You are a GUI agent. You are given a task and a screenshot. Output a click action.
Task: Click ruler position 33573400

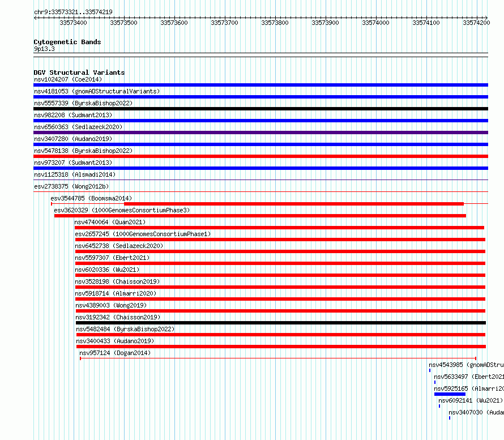tap(73, 23)
